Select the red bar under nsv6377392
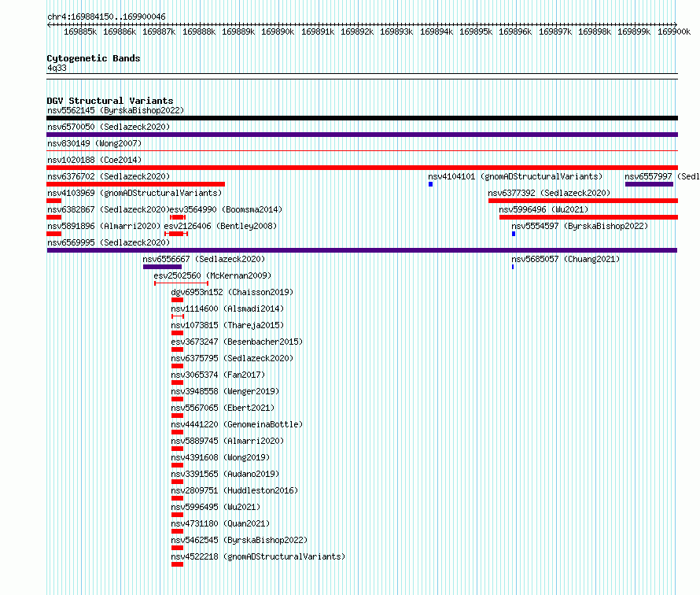700x595 pixels. [x=583, y=201]
